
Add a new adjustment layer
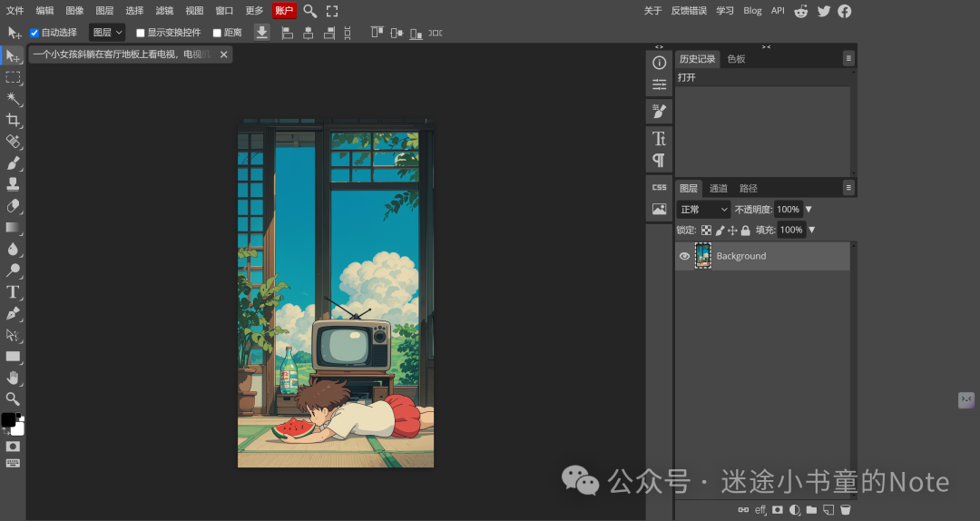pyautogui.click(x=794, y=510)
